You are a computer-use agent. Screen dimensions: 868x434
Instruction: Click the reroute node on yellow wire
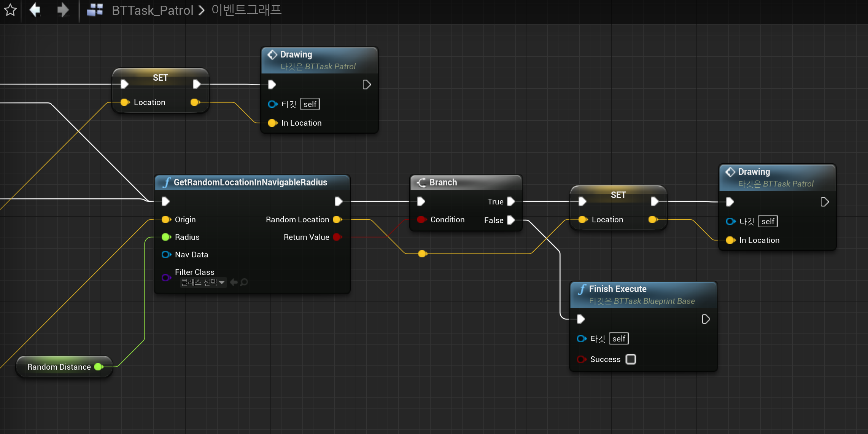422,254
